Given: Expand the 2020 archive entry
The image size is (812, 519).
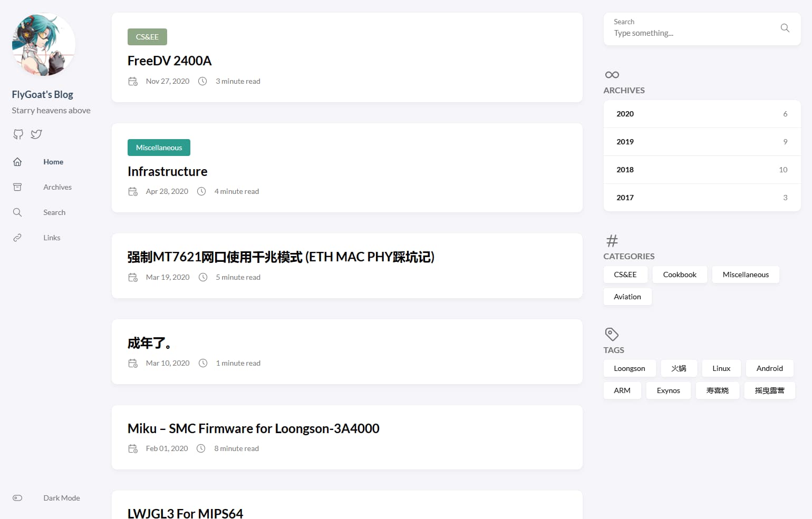Looking at the screenshot, I should click(x=701, y=114).
